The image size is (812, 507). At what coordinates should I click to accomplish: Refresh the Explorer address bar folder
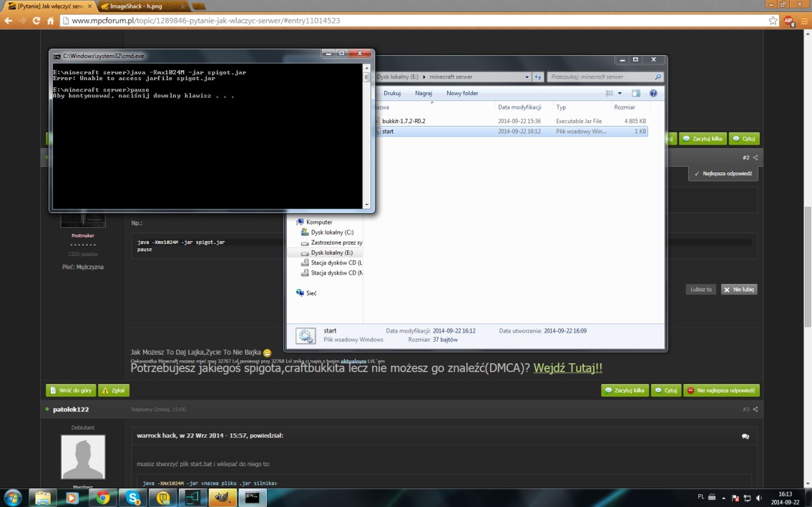point(538,77)
